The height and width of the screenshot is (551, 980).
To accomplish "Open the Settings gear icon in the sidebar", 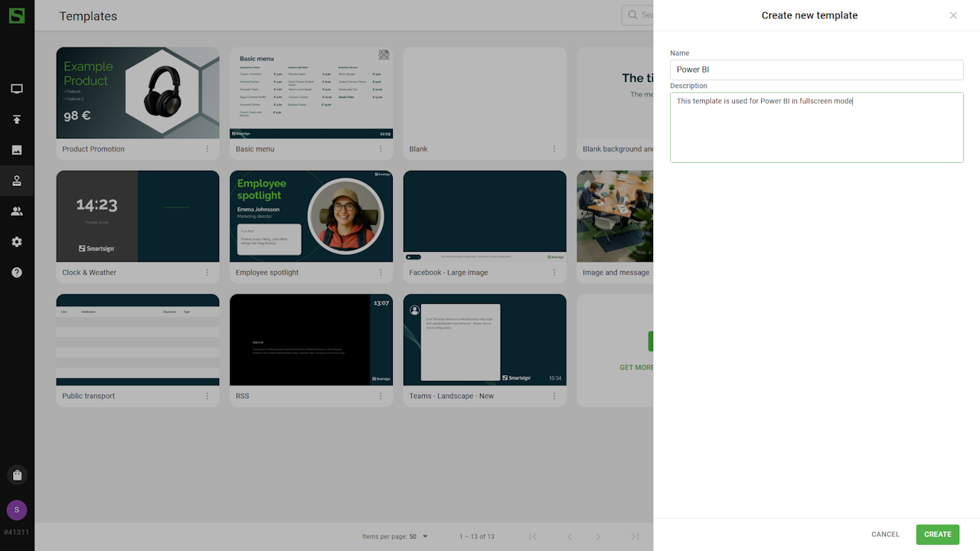I will (x=17, y=242).
